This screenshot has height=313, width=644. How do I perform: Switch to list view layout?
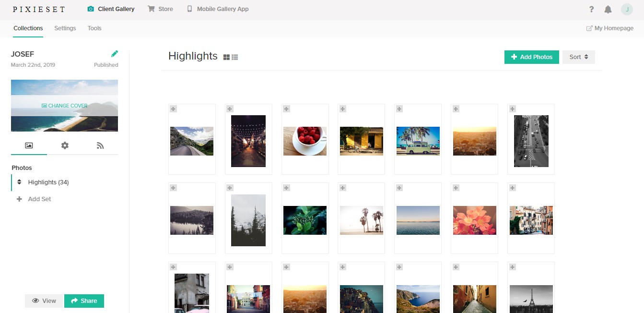point(235,57)
